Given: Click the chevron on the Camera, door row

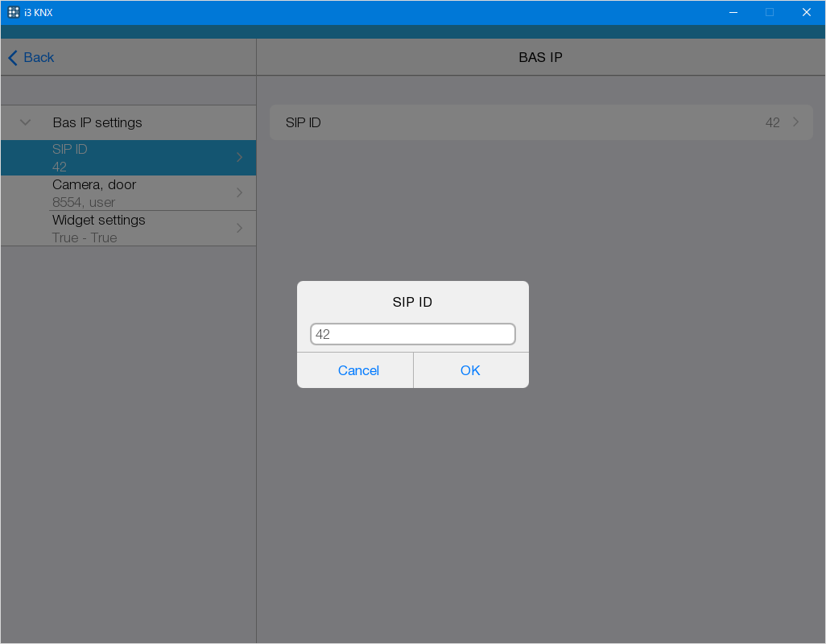Looking at the screenshot, I should 239,193.
